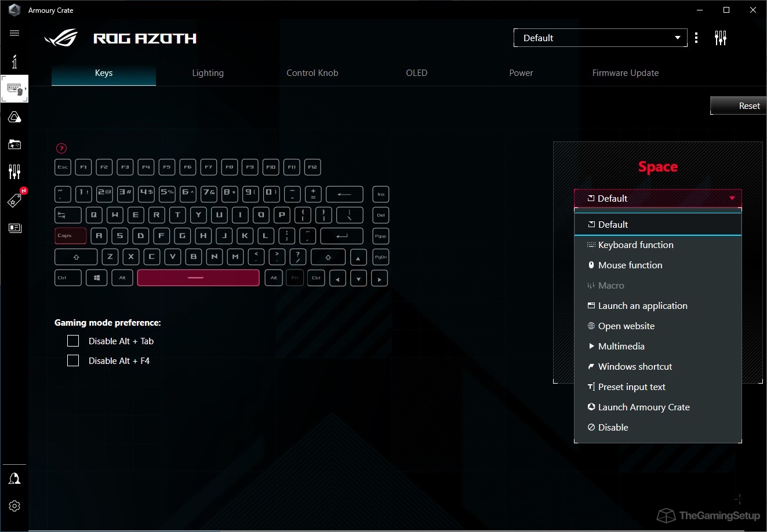This screenshot has height=532, width=767.
Task: Click the Reset button
Action: pyautogui.click(x=748, y=105)
